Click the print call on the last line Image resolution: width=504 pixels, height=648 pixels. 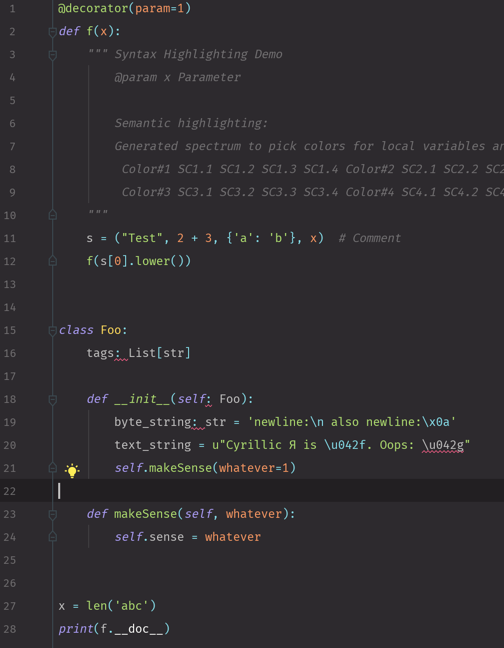point(76,629)
